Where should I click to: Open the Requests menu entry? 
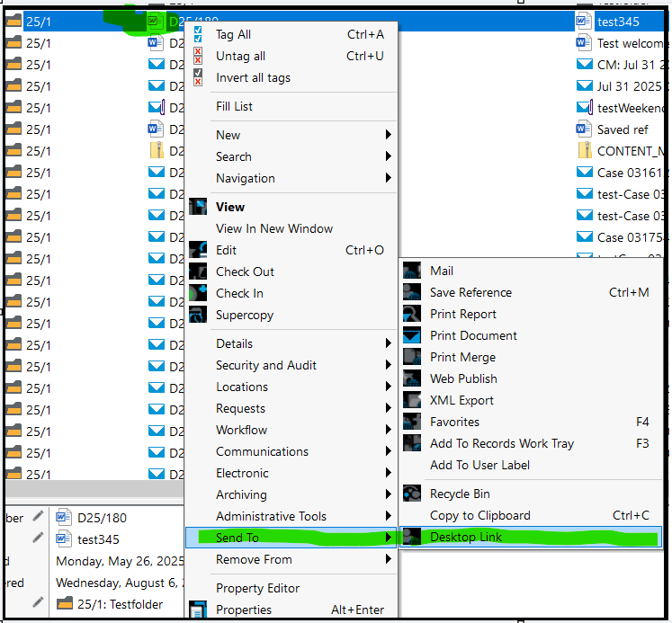pyautogui.click(x=291, y=408)
